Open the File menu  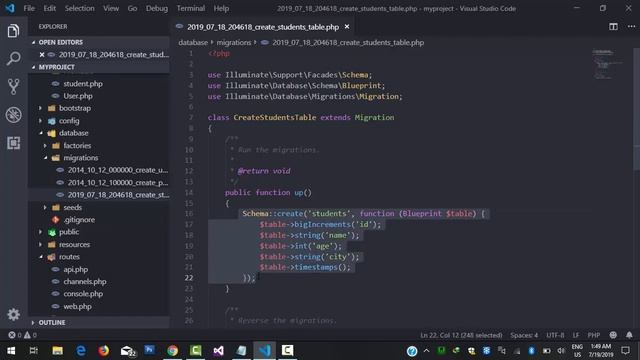tap(29, 8)
